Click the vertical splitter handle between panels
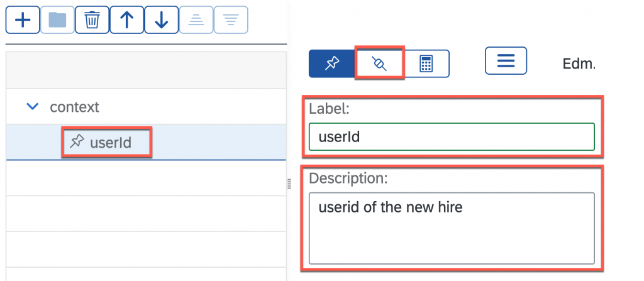Screen dimensions: 644x281 click(x=289, y=184)
